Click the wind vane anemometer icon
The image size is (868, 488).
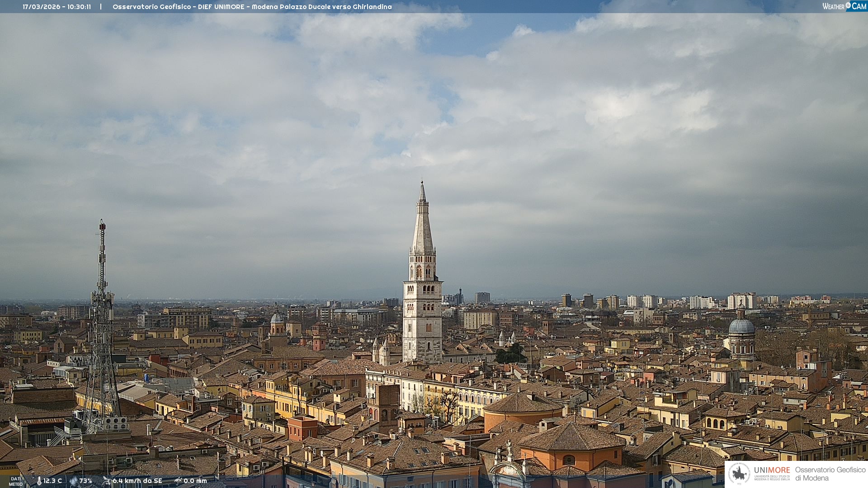107,481
